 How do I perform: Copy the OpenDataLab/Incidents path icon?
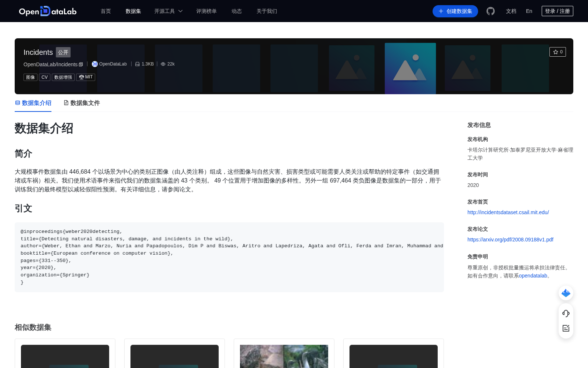(x=81, y=64)
